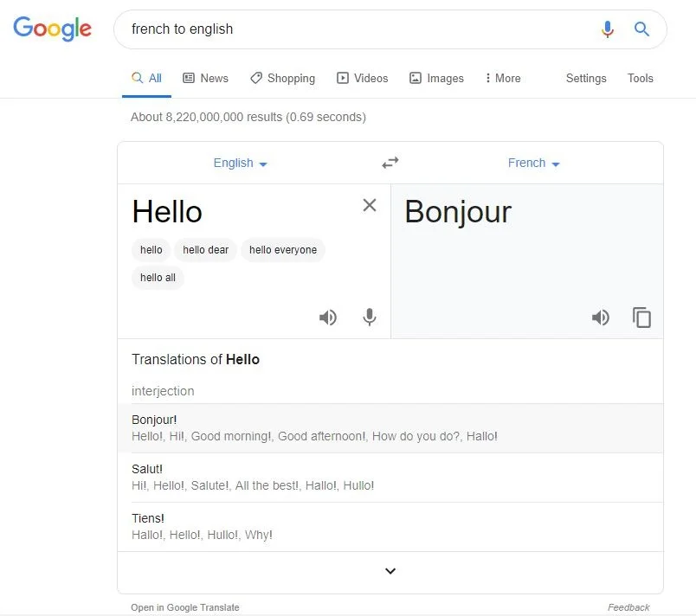Play pronunciation of Hello with speaker icon
This screenshot has height=616, width=696.
point(328,318)
